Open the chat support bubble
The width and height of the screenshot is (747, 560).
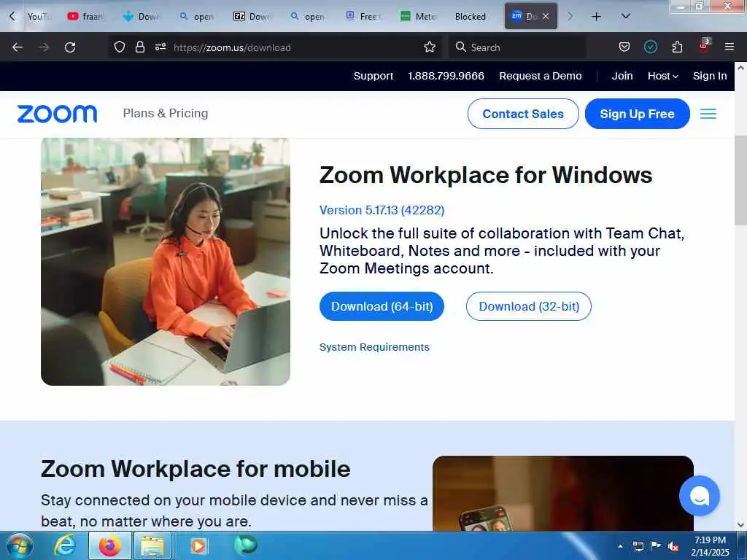click(700, 496)
